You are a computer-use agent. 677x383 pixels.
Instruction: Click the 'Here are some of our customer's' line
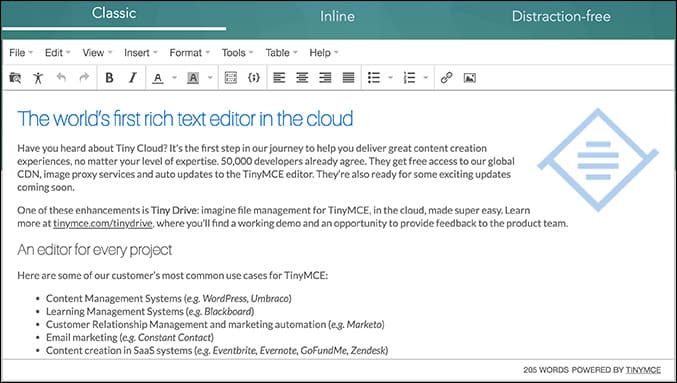pos(172,275)
